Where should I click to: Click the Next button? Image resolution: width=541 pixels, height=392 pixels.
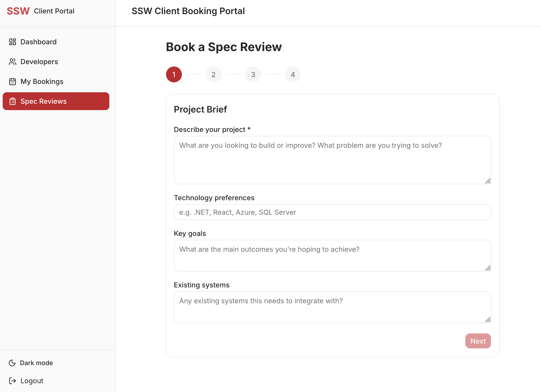coord(478,341)
